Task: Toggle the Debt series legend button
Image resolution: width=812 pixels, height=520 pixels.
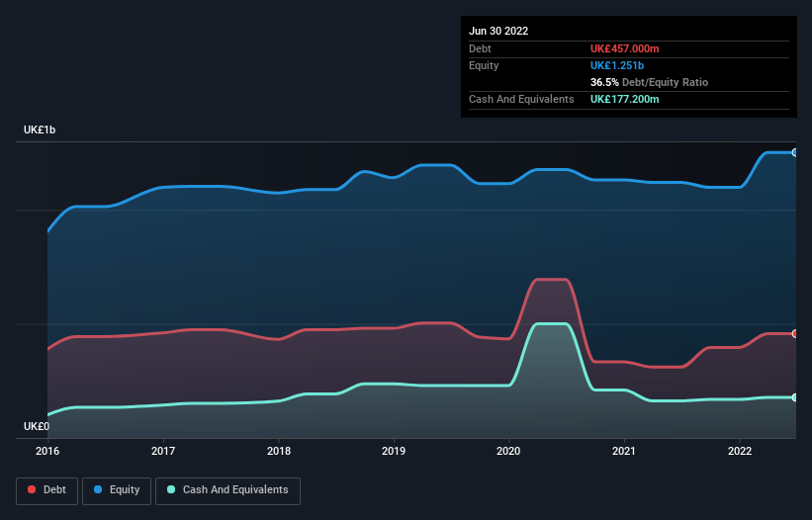Action: point(47,490)
